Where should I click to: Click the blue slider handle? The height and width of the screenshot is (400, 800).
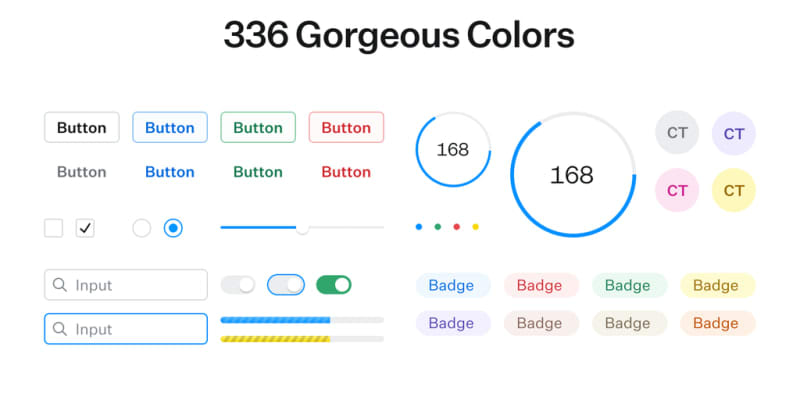coord(302,228)
